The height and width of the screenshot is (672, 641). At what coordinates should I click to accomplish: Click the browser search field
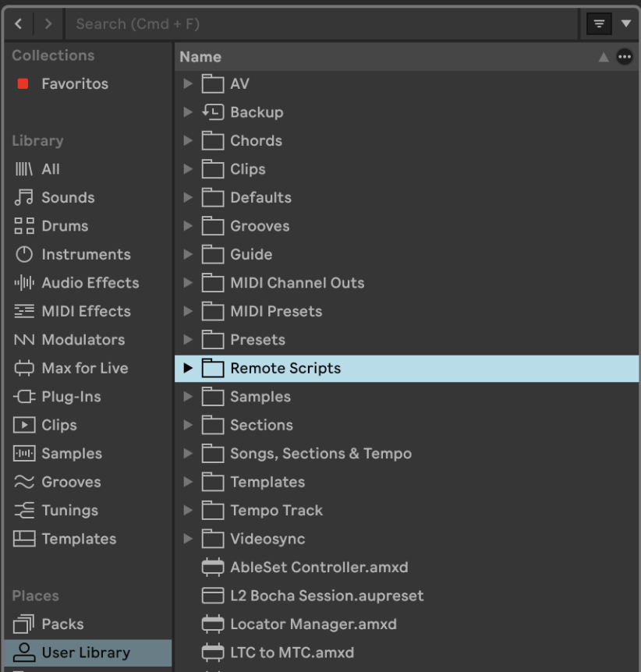click(312, 24)
